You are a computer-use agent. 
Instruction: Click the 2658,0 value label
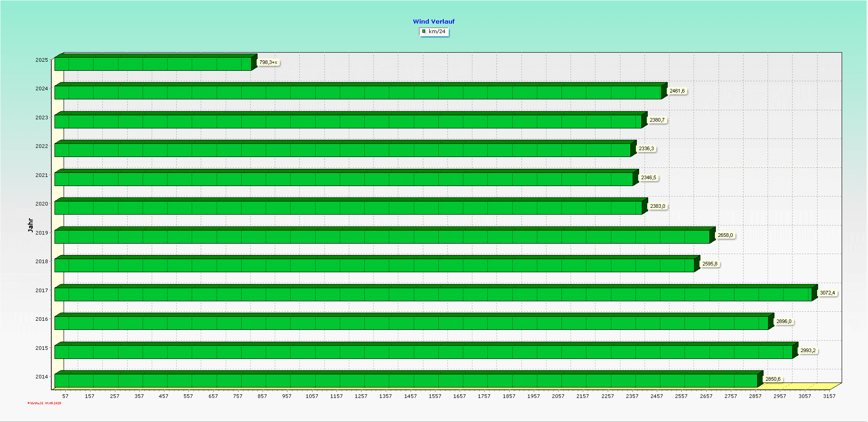pos(725,235)
